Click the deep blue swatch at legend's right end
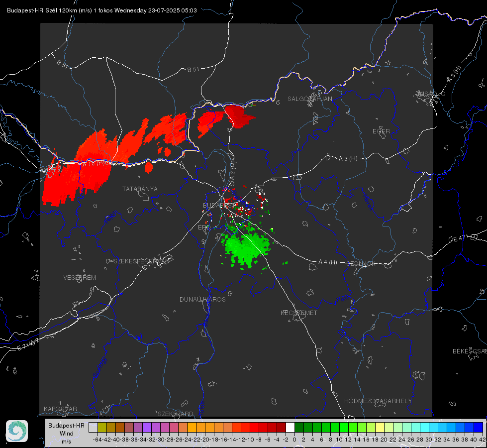487x448 pixels. coord(479,427)
